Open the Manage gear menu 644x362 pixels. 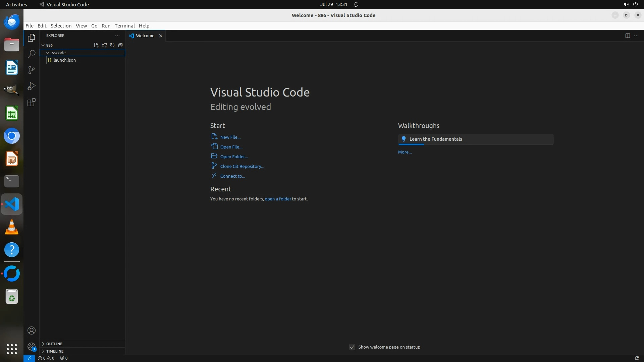point(32,347)
